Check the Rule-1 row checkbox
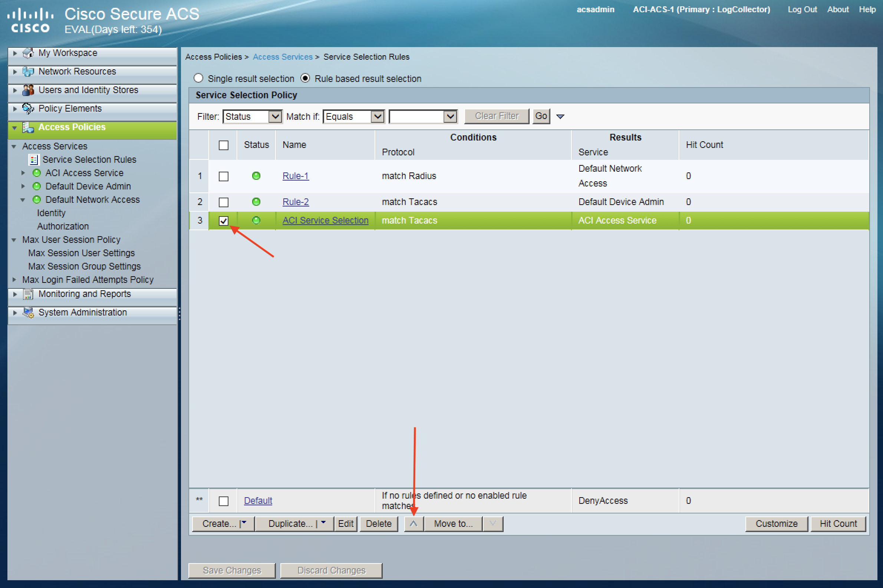Screen dimensions: 883x588 click(224, 176)
